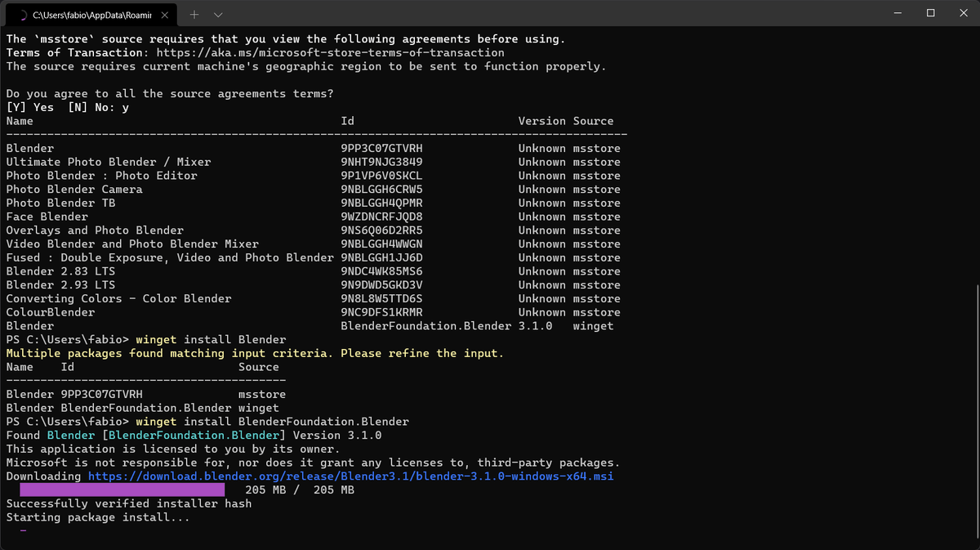Click the 'Starting package install...' line
This screenshot has height=550, width=980.
coord(98,517)
